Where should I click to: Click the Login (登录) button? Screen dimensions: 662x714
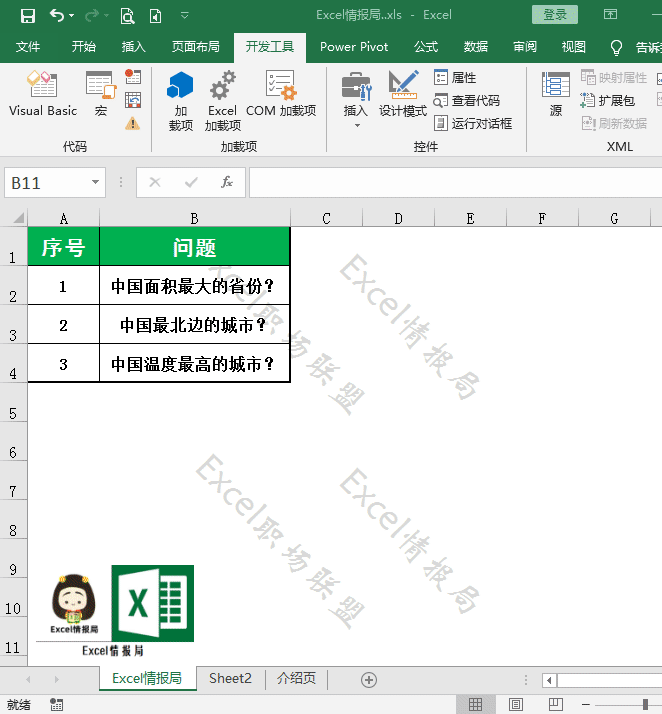[x=555, y=15]
